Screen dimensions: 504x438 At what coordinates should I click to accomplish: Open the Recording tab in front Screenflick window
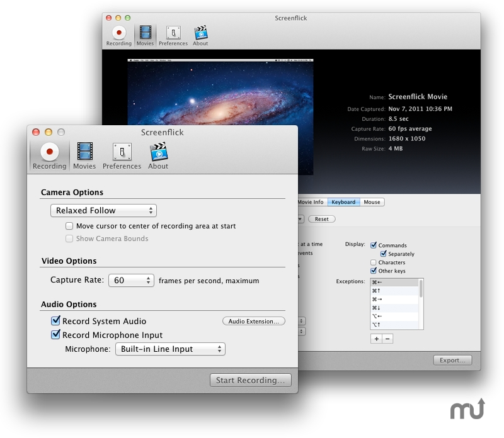point(50,156)
